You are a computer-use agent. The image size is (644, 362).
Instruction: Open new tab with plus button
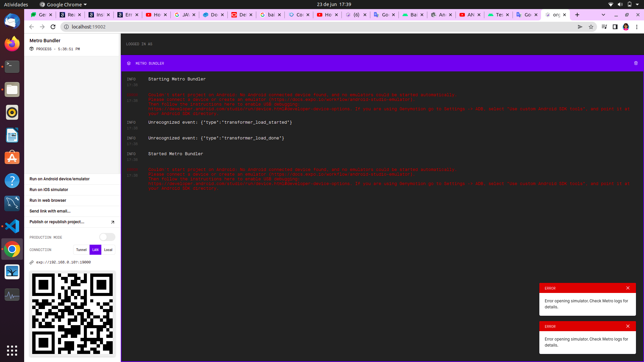click(x=577, y=15)
